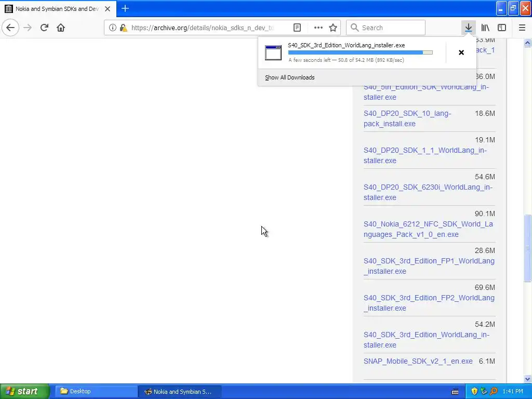Open the Firefox home page

click(x=61, y=28)
